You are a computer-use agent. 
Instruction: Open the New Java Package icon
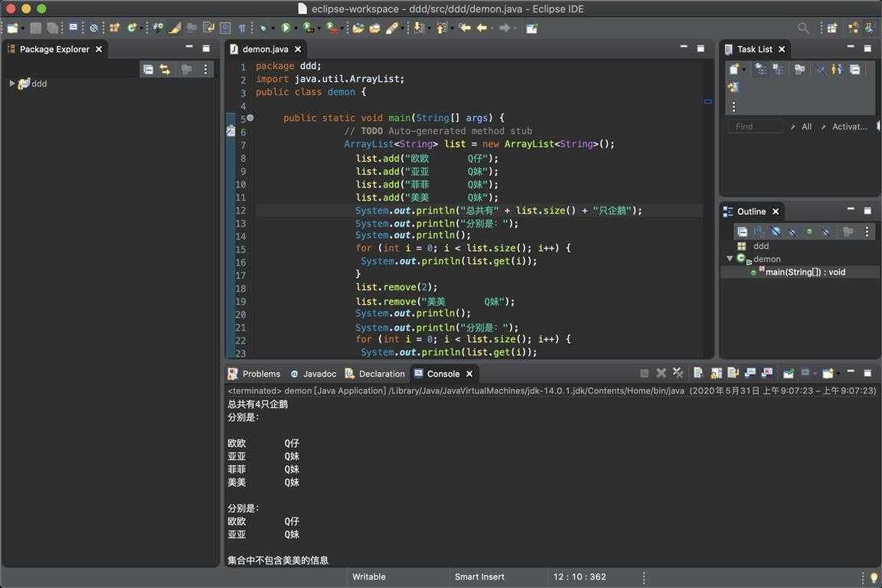tap(114, 28)
